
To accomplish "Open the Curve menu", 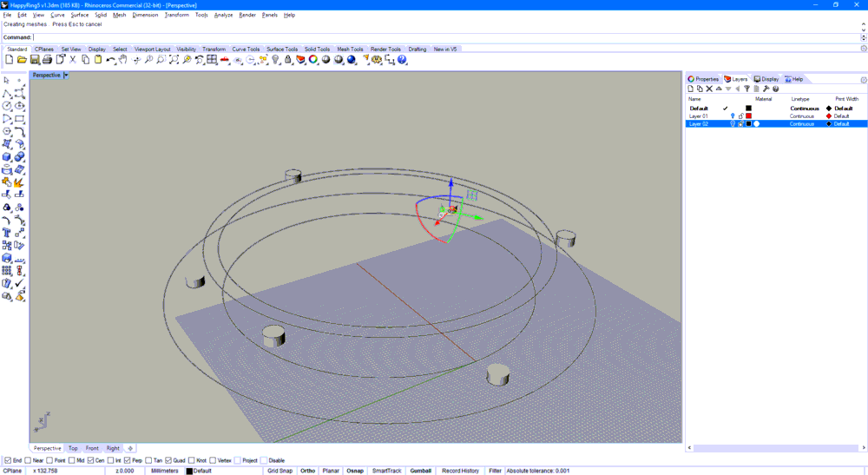I will (57, 15).
